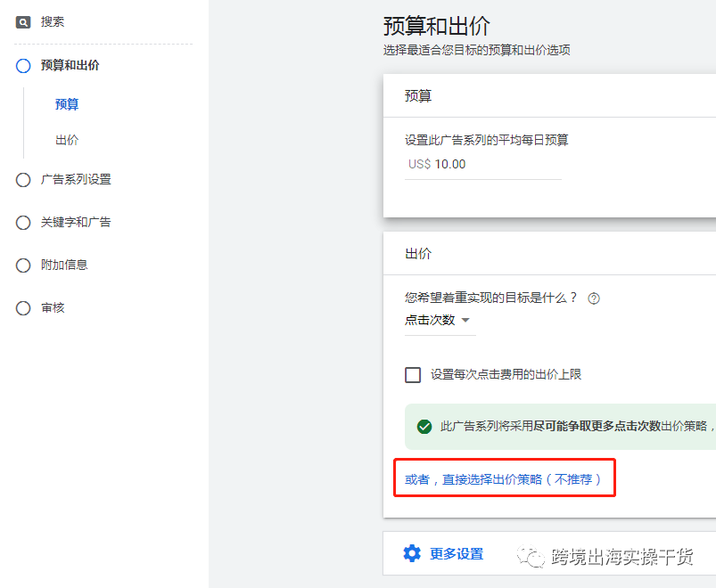Viewport: 716px width, 588px height.
Task: Click the search magnifier icon in sidebar
Action: coord(22,21)
